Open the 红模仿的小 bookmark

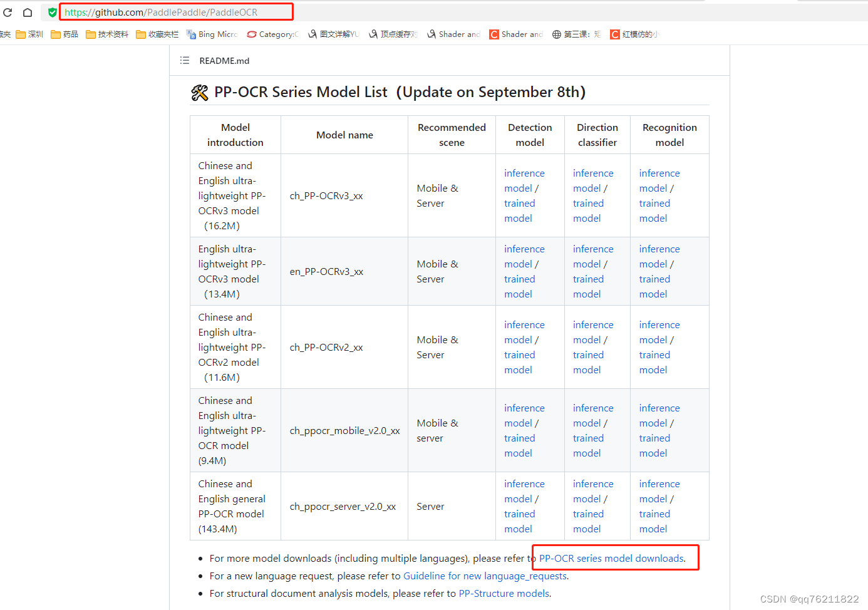pyautogui.click(x=634, y=34)
